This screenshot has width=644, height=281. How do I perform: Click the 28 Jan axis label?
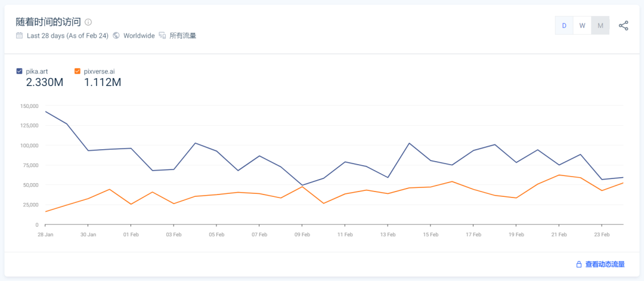(45, 234)
